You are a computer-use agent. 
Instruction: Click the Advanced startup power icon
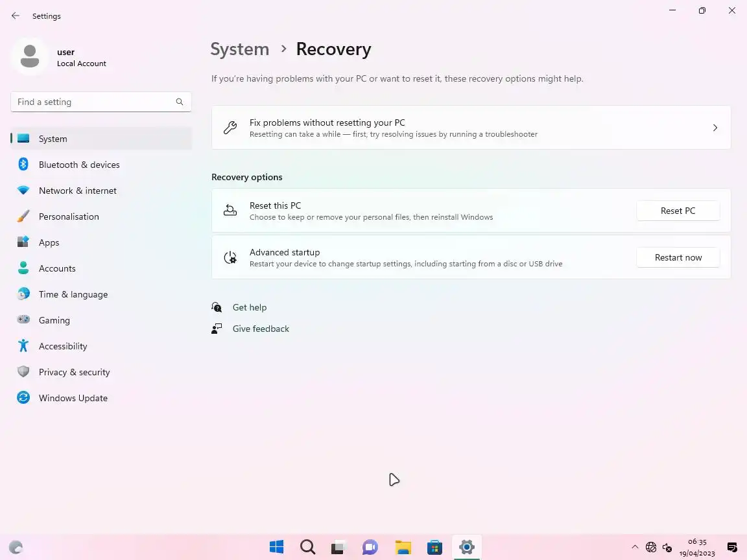[x=230, y=257]
